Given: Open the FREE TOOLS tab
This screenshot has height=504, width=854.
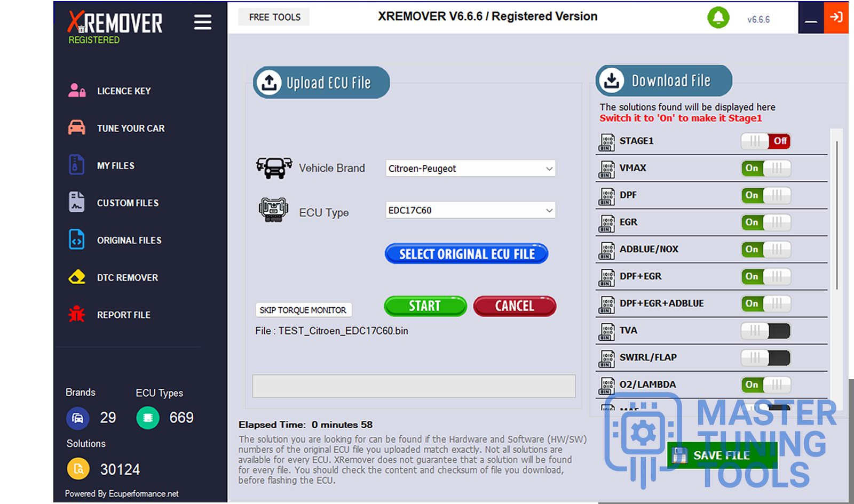Looking at the screenshot, I should pyautogui.click(x=274, y=17).
